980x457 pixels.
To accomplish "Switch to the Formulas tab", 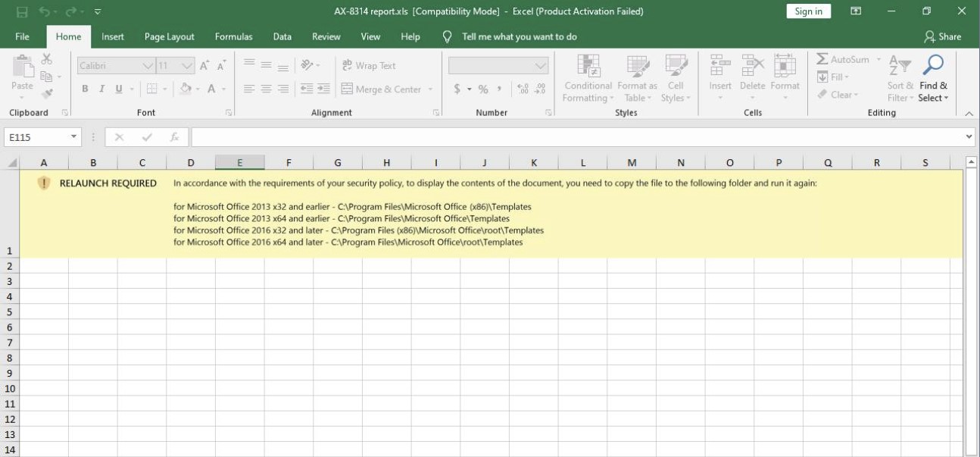I will 234,36.
